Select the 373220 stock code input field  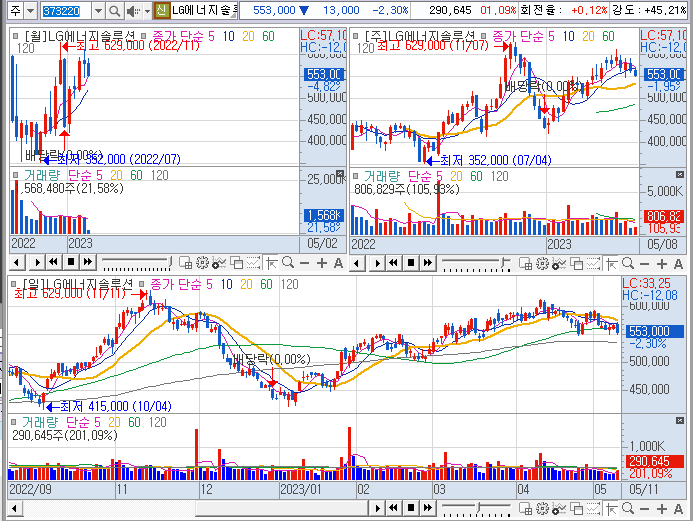[x=65, y=11]
